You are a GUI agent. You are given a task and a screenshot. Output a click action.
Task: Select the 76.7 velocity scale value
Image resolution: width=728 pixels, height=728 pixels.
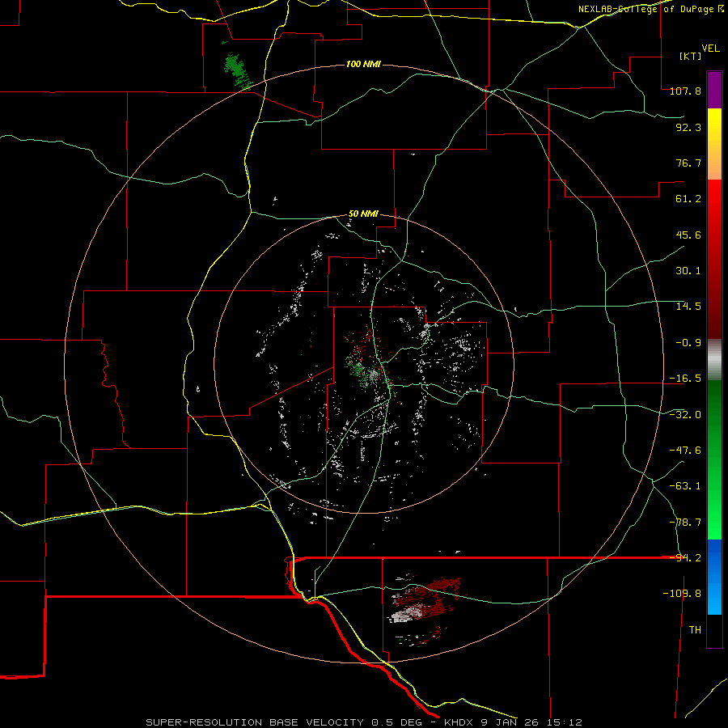coord(688,163)
